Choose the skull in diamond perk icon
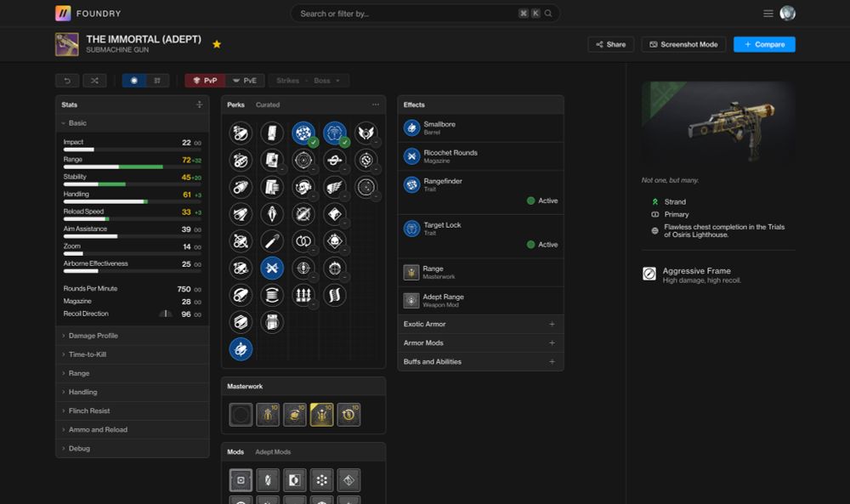 coord(335,241)
